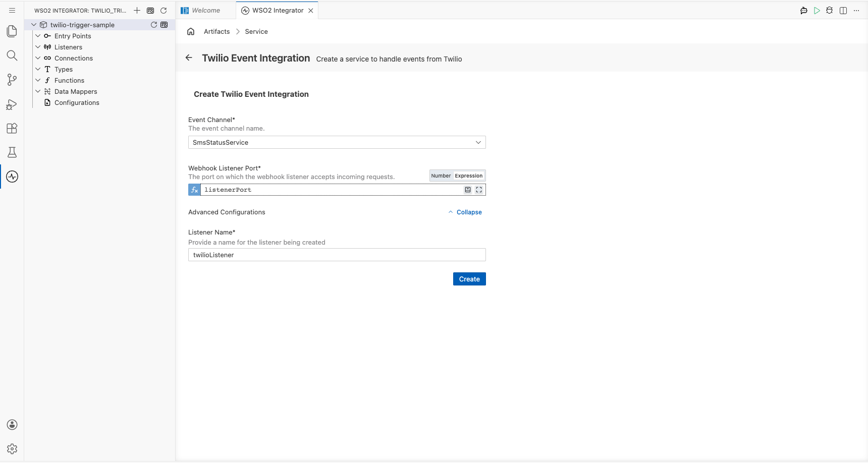
Task: Expand the Data Mappers node
Action: [x=38, y=91]
